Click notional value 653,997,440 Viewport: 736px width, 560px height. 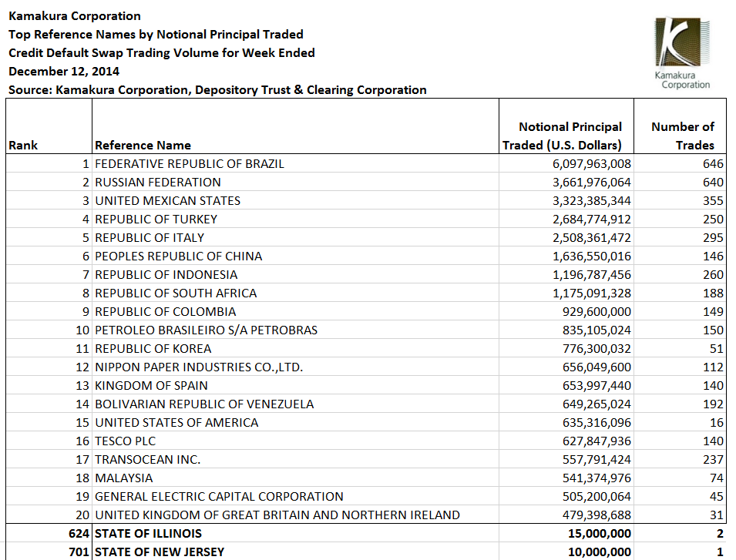click(597, 385)
